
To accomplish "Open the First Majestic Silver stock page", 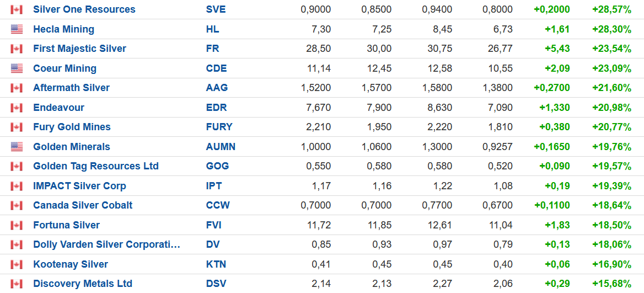I will click(x=79, y=49).
